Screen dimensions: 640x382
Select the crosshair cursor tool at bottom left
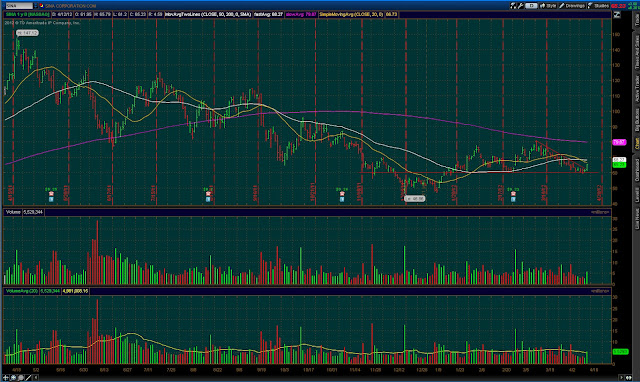coord(6,378)
